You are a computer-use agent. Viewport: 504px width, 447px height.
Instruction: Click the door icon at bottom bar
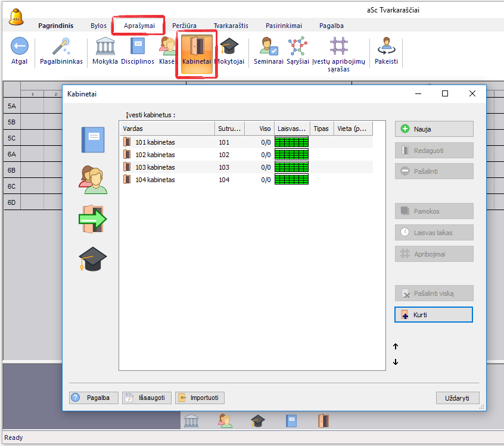point(323,421)
